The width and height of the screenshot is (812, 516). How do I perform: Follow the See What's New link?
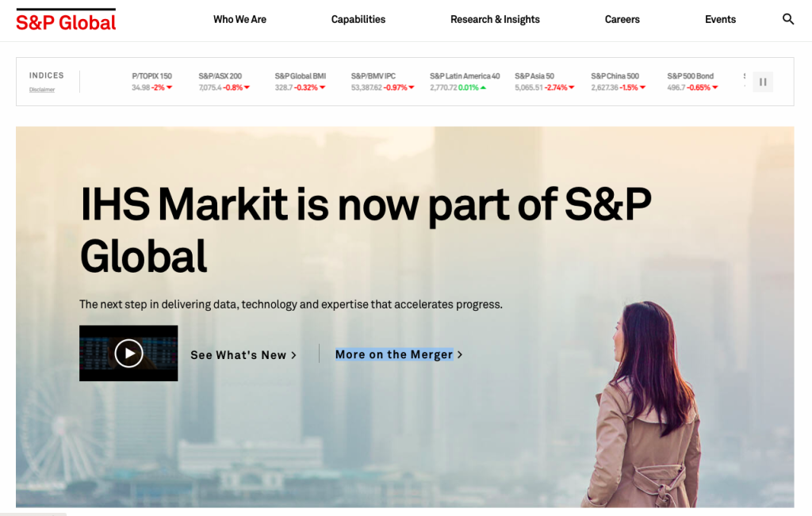point(243,355)
